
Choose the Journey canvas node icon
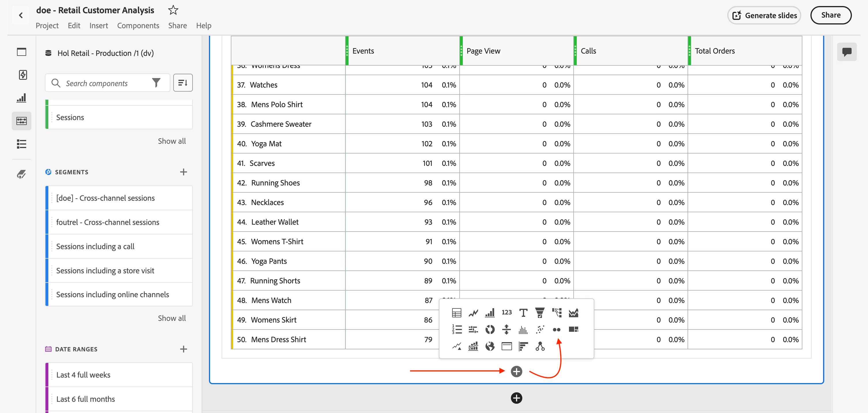click(x=540, y=346)
